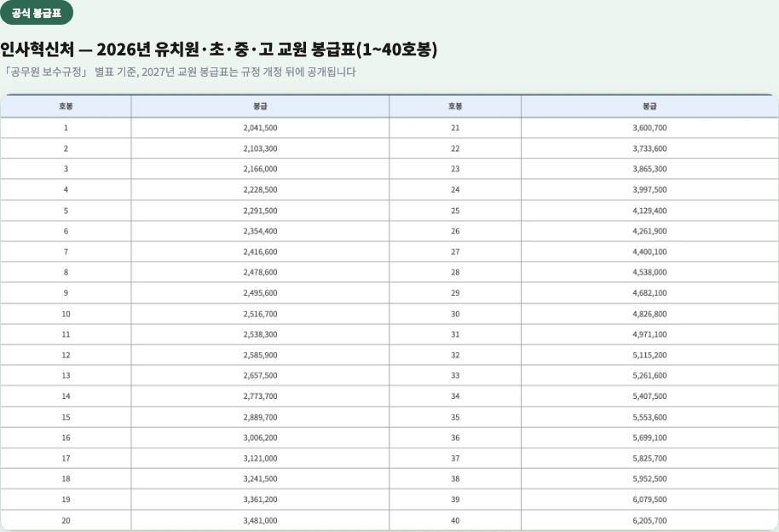
Task: Click the 6,079,500 salary value
Action: tap(649, 500)
